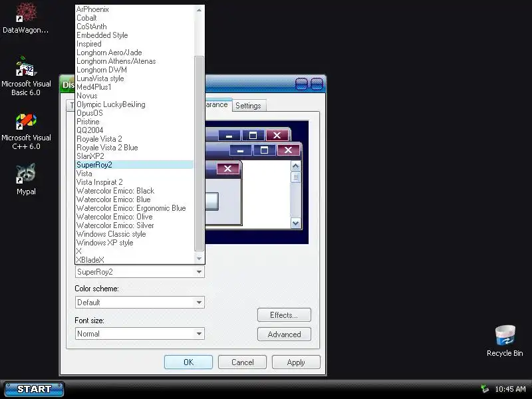Click the Advanced button
This screenshot has height=399, width=532.
click(x=284, y=334)
